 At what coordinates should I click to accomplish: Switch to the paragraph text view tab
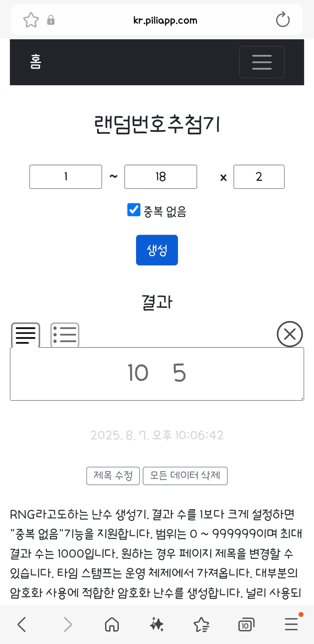pyautogui.click(x=25, y=335)
